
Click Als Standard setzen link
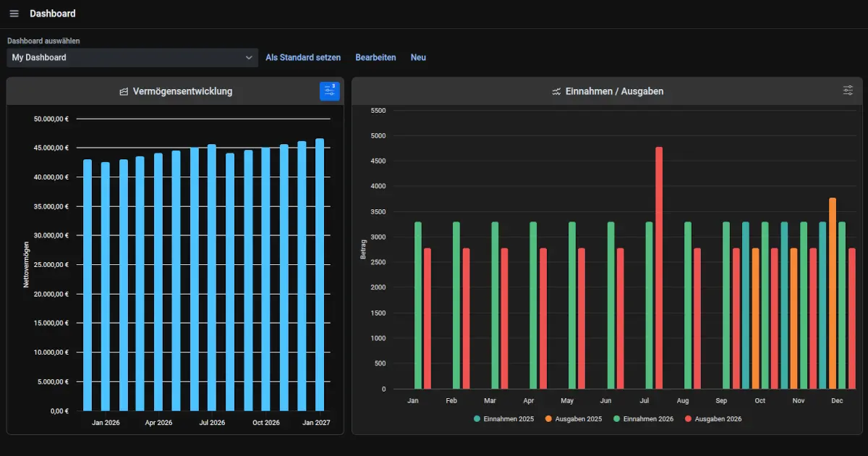click(303, 57)
